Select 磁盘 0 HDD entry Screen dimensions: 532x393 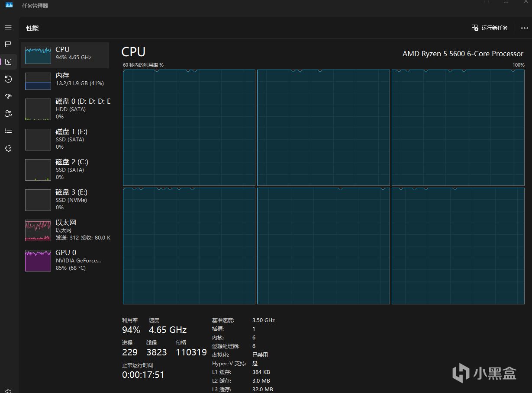point(65,109)
